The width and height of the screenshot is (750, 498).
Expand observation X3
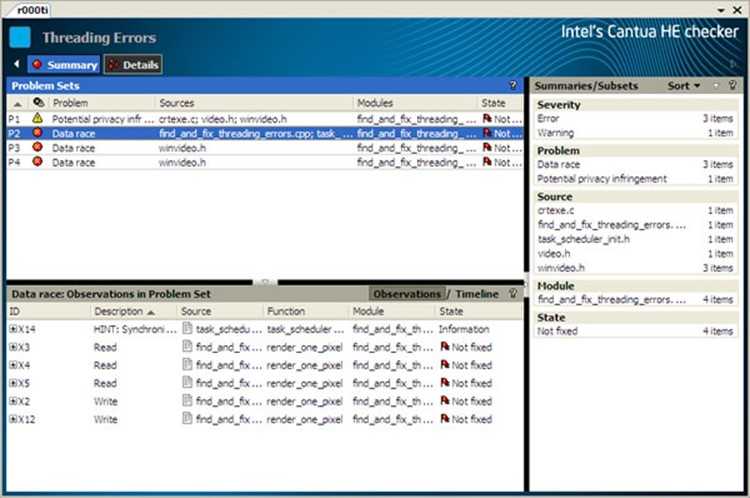pos(13,347)
